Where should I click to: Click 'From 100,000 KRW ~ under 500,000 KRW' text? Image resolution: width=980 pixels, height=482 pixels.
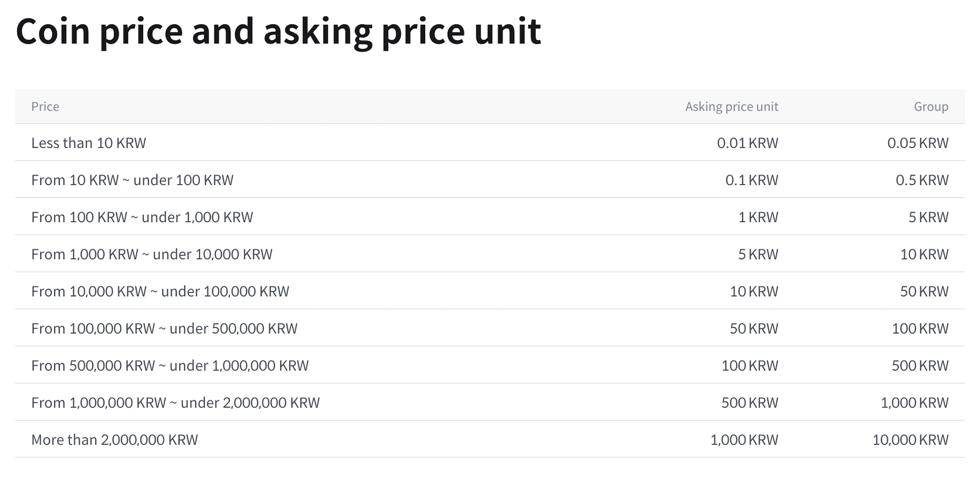click(x=164, y=329)
